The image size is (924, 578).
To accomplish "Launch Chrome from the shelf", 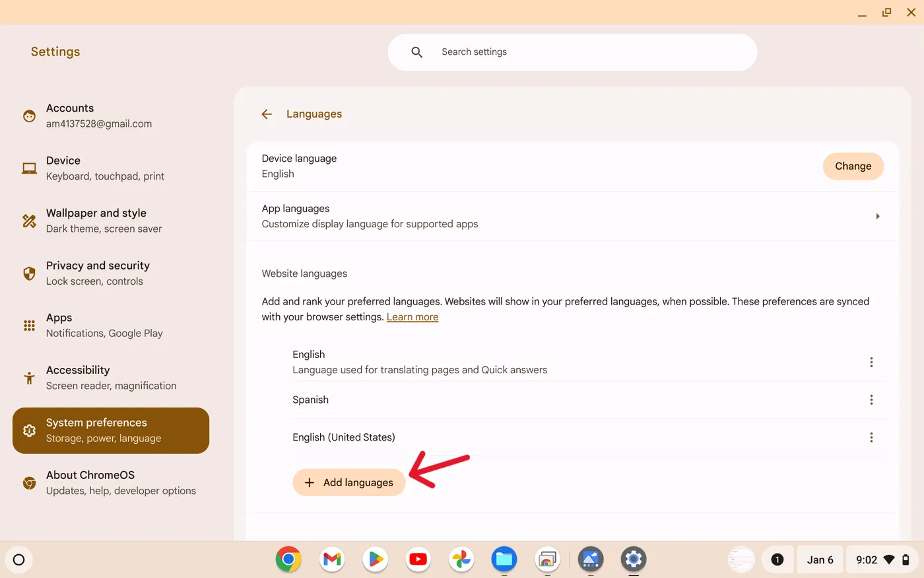I will click(288, 560).
